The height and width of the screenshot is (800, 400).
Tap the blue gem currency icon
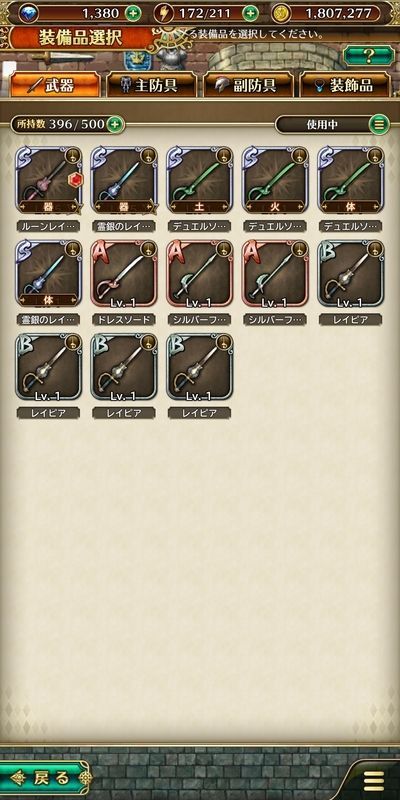pos(29,13)
